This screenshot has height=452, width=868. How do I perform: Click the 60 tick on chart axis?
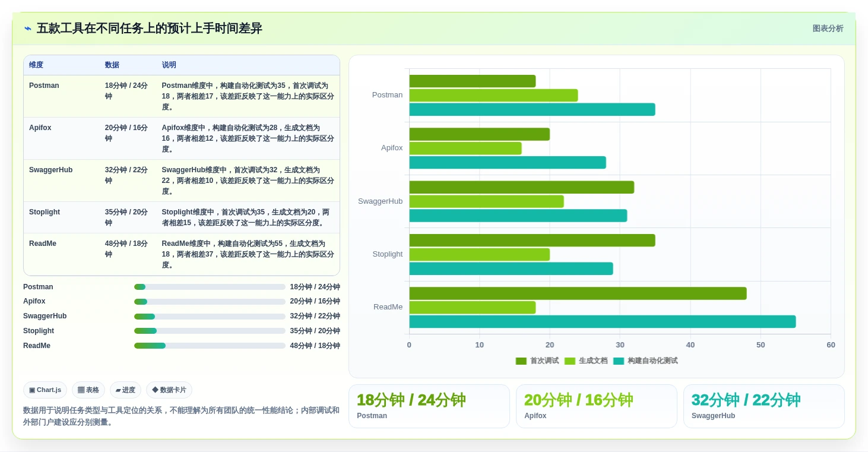pos(831,345)
